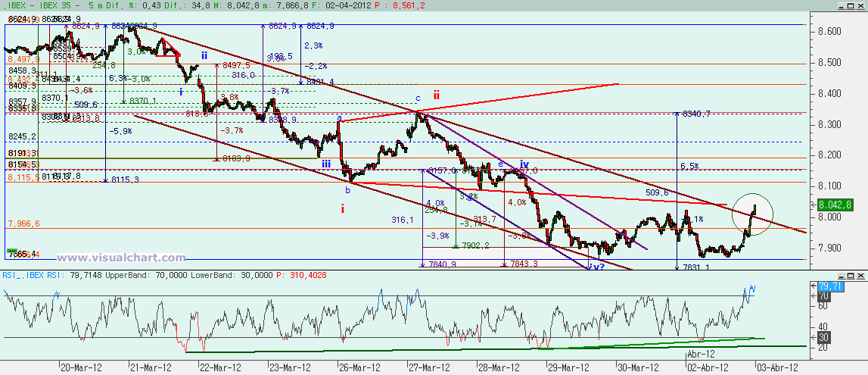868x375 pixels.
Task: Click the -5,9% measurement label
Action: (x=120, y=132)
